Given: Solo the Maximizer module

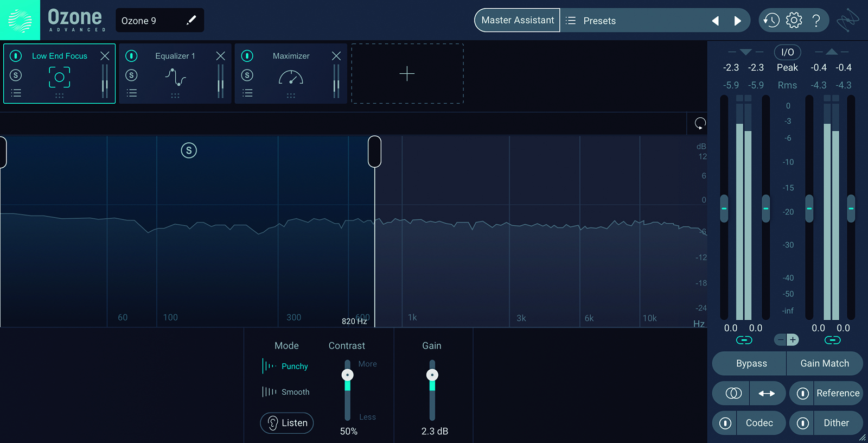Looking at the screenshot, I should (247, 75).
